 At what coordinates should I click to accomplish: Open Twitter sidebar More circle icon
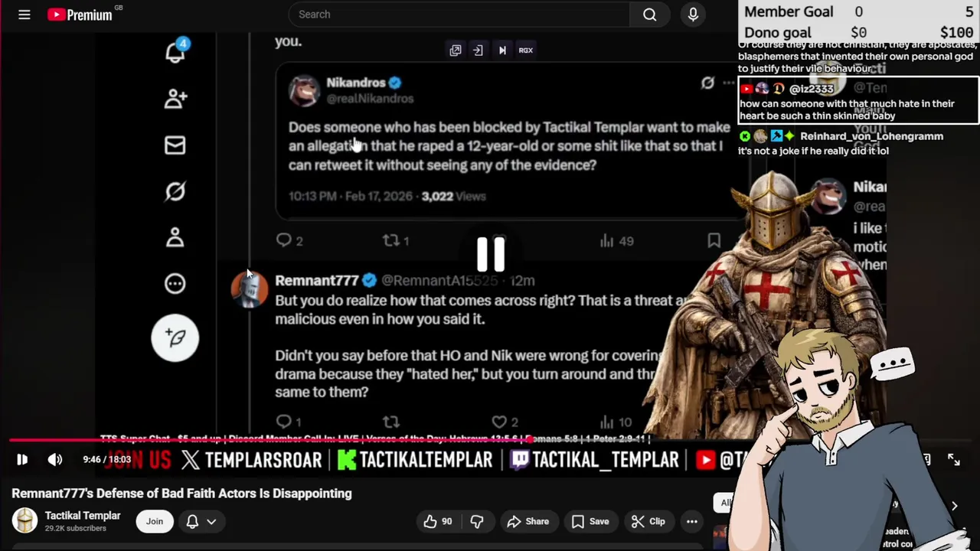pos(175,284)
